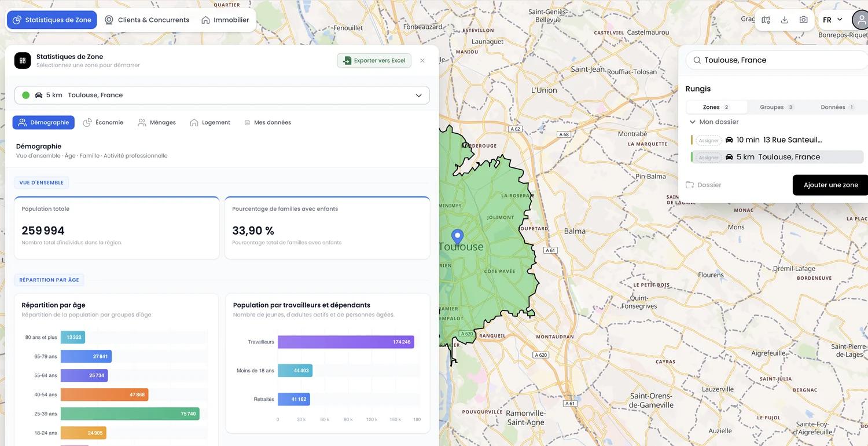This screenshot has height=446, width=868.
Task: Click the Dossier button
Action: point(704,185)
